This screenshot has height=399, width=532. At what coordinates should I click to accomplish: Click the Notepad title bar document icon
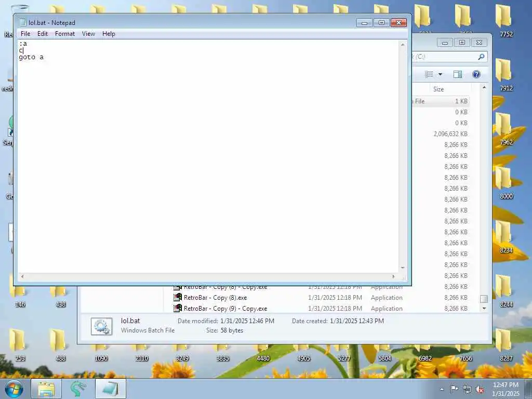pyautogui.click(x=23, y=23)
